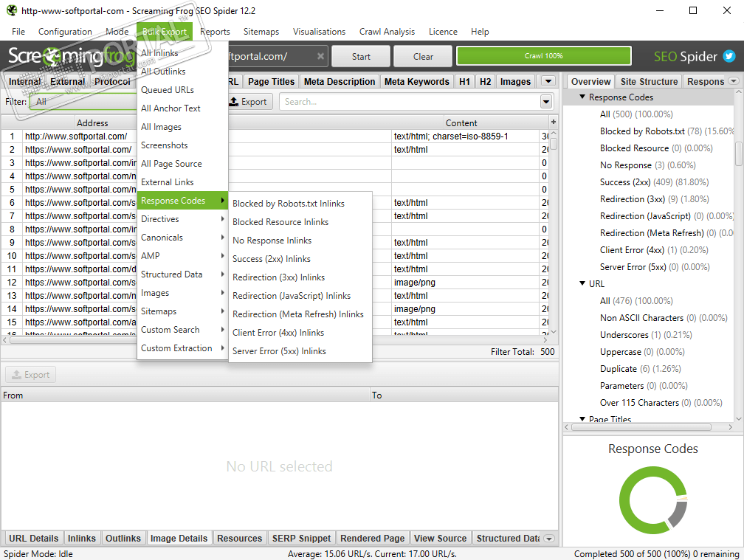Collapse the Response Codes tree section

click(582, 97)
